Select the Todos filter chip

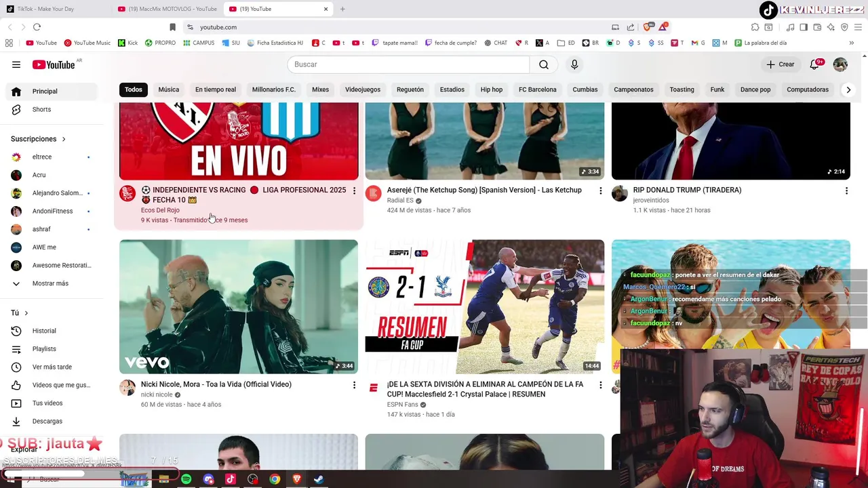pyautogui.click(x=134, y=89)
